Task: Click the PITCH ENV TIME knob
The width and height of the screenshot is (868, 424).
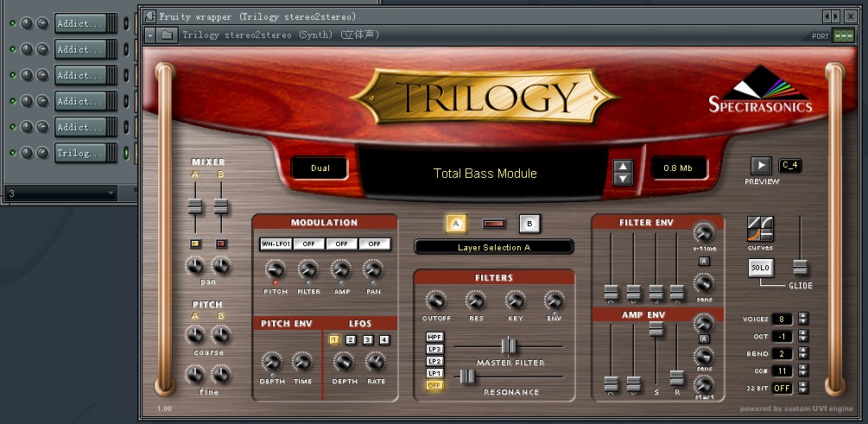Action: 302,362
